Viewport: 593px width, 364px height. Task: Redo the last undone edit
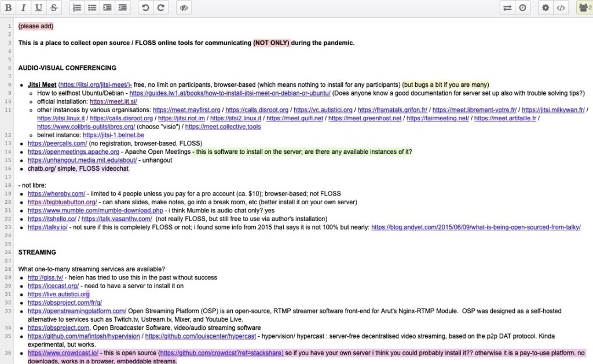tap(160, 8)
